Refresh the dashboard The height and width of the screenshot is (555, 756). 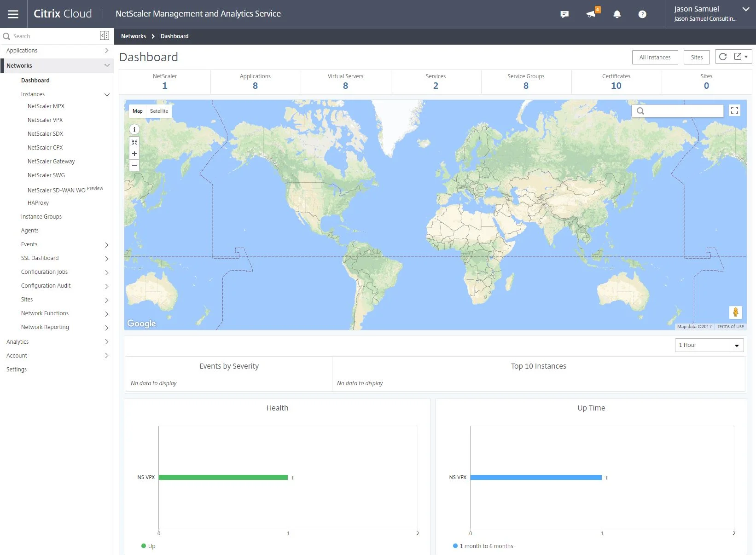click(723, 57)
